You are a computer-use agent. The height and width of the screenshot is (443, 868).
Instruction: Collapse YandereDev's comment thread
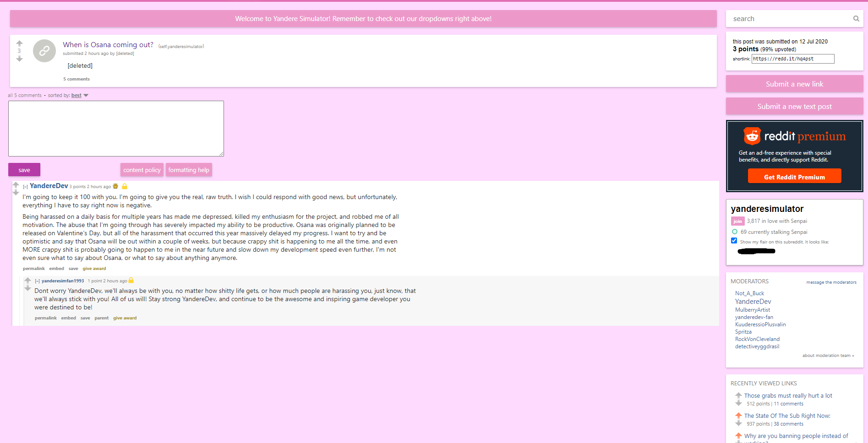tap(26, 187)
